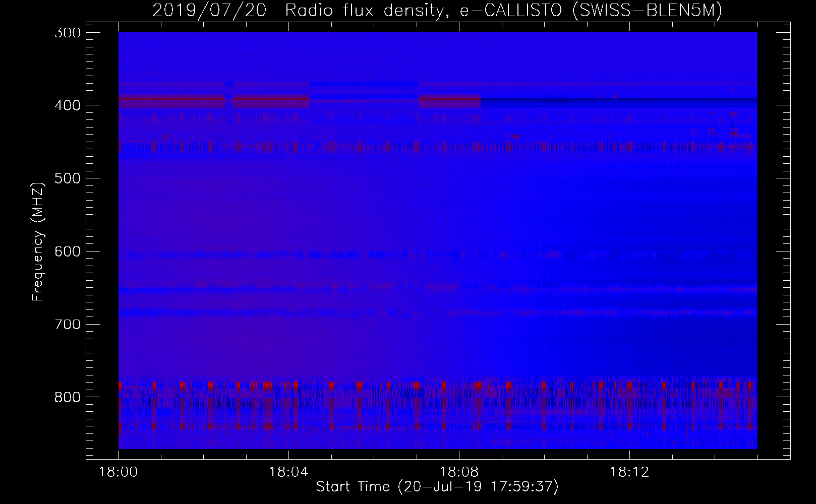The image size is (816, 504).
Task: Click the 'Frequency (MHZ)' axis label
Action: click(38, 241)
